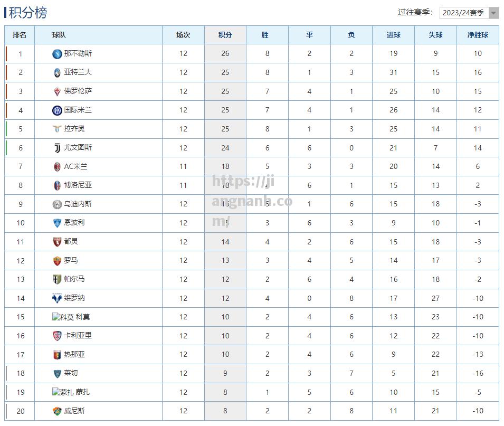Click the AC Milan crest icon
504x426 pixels.
click(x=57, y=166)
